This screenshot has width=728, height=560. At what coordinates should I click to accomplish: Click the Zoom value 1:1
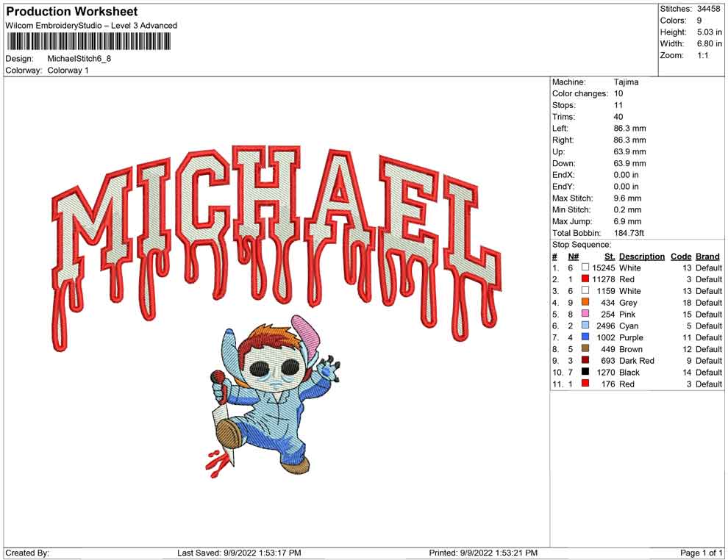tap(702, 55)
